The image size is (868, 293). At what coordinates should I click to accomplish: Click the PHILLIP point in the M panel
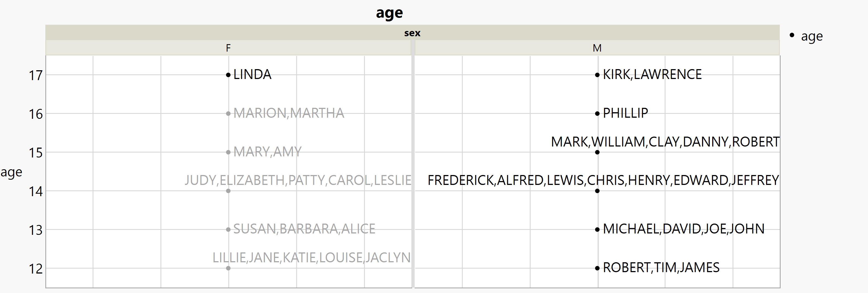pyautogui.click(x=597, y=113)
